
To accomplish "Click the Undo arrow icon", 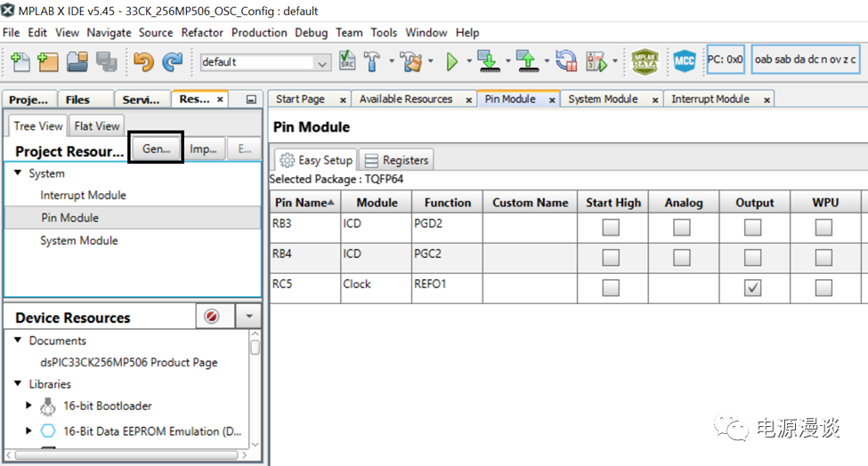I will click(142, 61).
